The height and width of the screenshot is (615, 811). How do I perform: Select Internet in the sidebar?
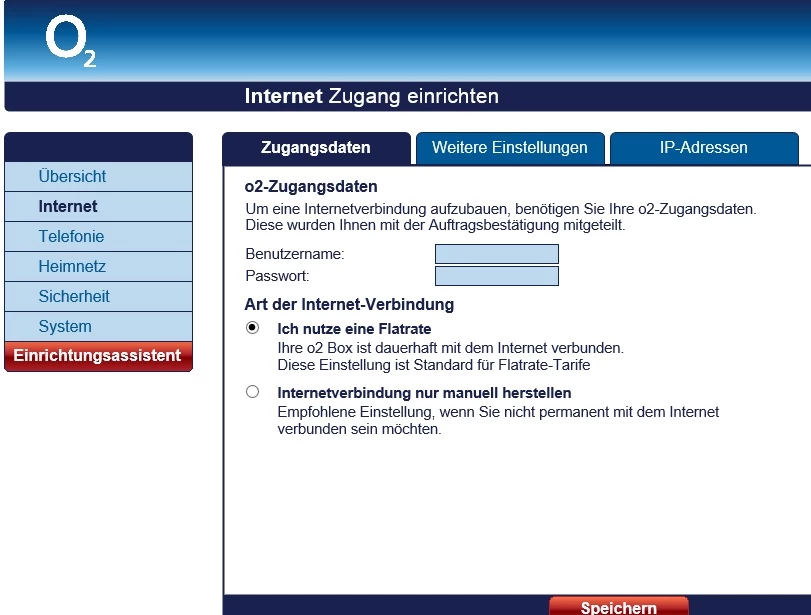pos(98,206)
